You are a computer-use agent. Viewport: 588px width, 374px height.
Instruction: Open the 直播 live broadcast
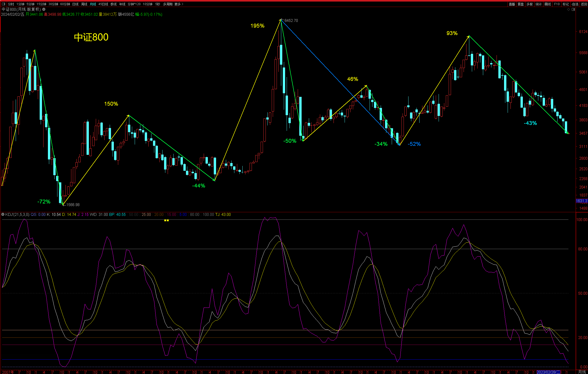click(x=512, y=4)
